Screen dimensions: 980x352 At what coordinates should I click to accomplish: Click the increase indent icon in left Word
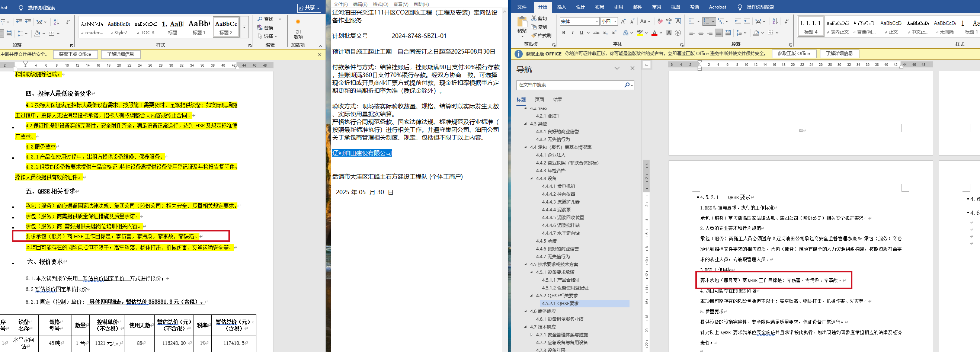29,22
